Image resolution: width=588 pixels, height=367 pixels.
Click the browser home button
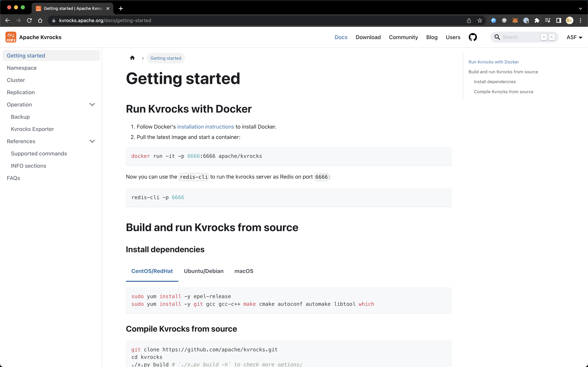(40, 20)
